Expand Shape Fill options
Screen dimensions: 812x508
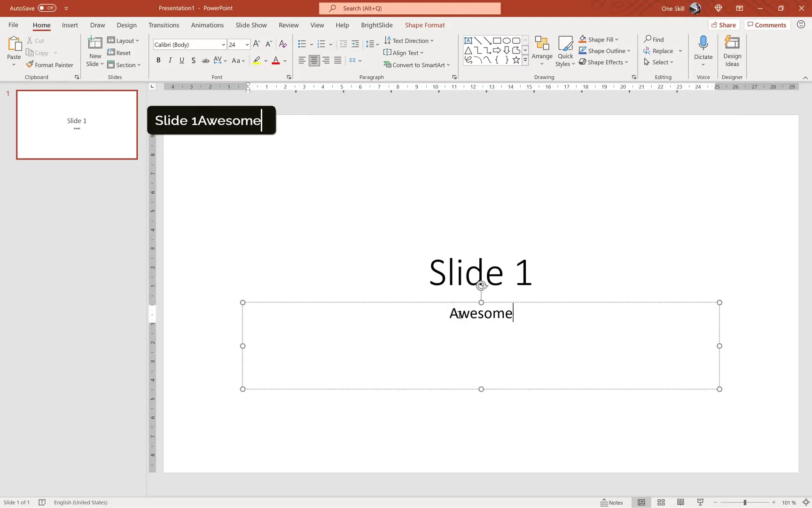[616, 40]
